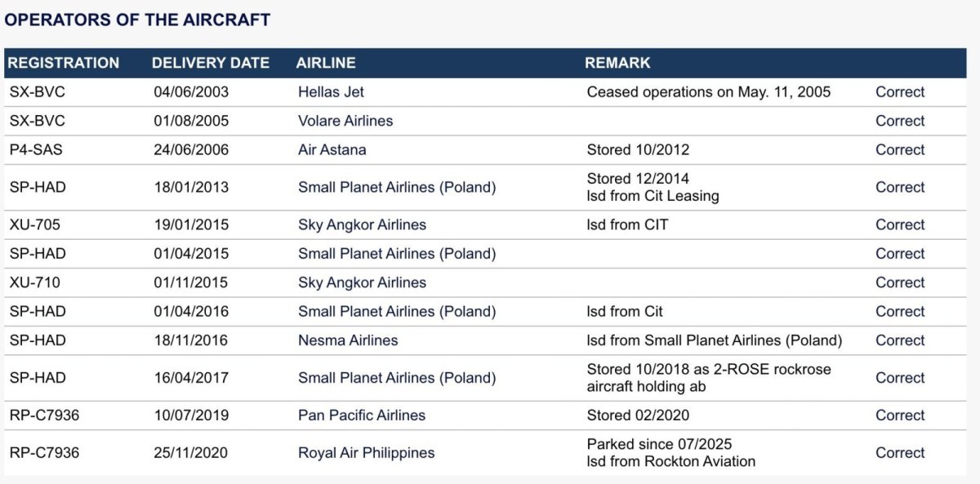
Task: Open the Pan Pacific Airlines link
Action: click(362, 415)
